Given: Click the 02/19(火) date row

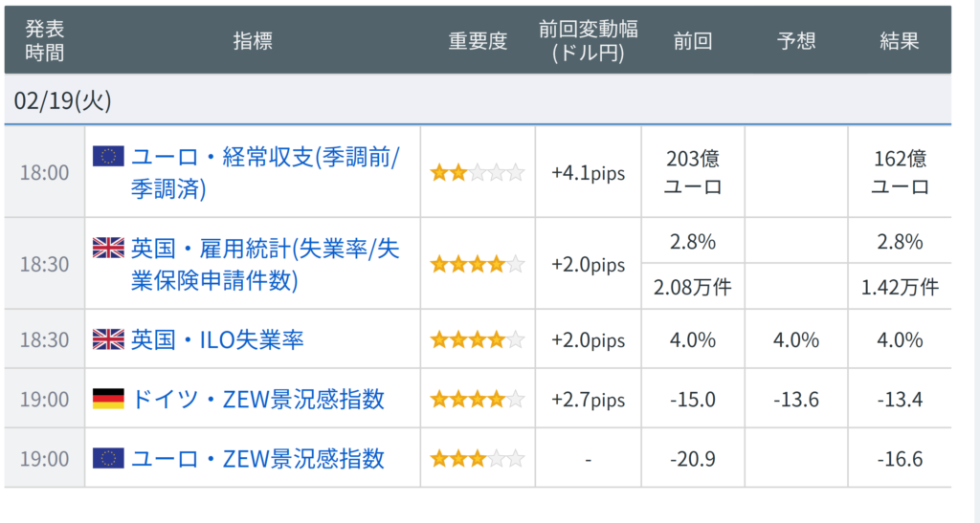Looking at the screenshot, I should 478,99.
